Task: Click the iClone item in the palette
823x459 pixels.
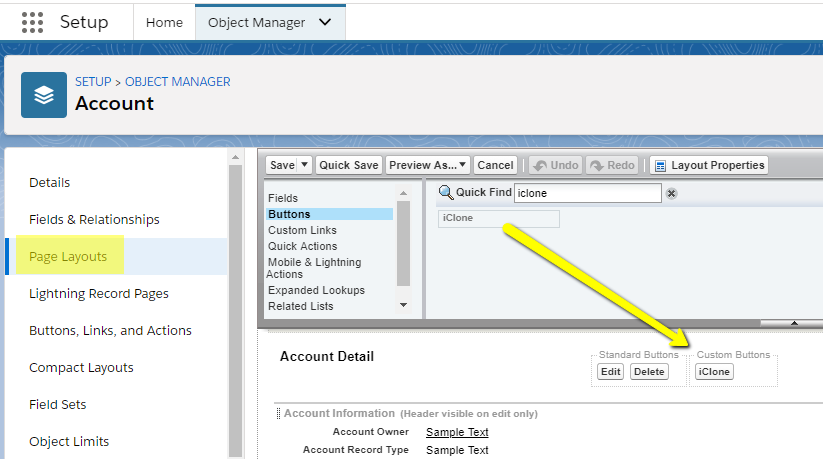Action: coord(499,218)
